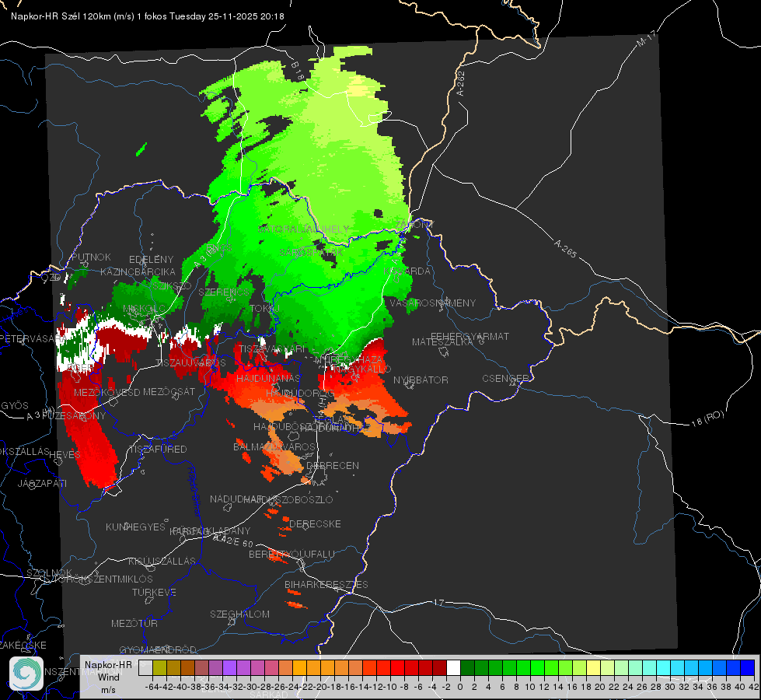Click the A-262 road label

461,83
